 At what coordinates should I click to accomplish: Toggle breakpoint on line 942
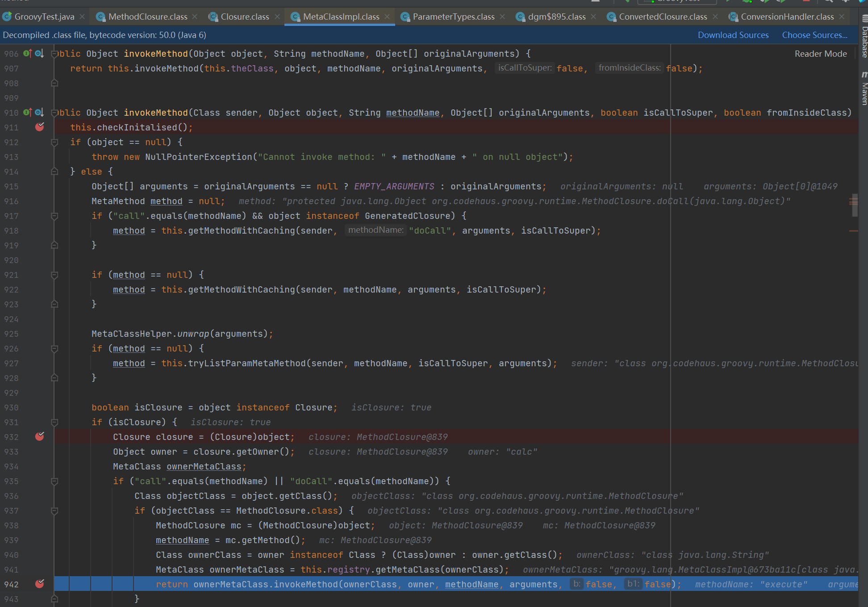coord(40,584)
